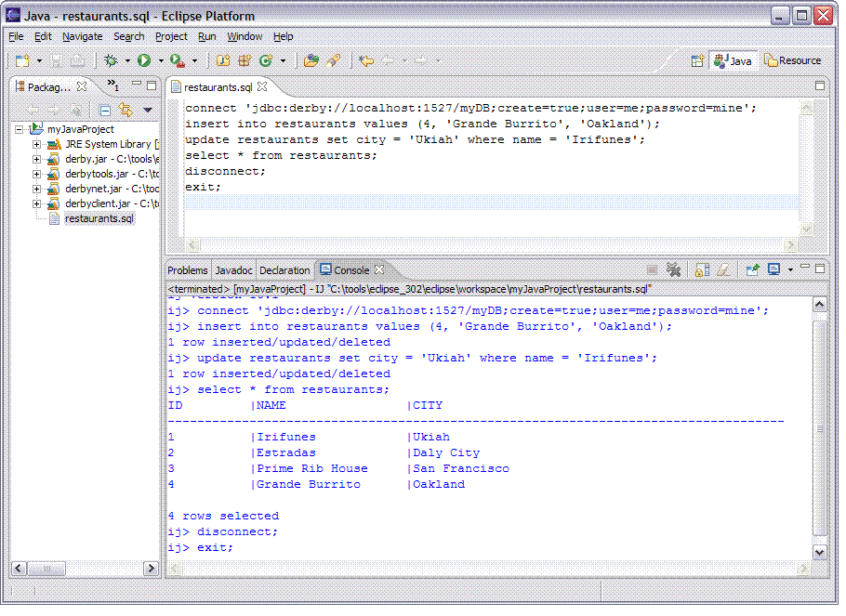Click the External Tools run icon
This screenshot has width=846, height=616.
tap(176, 60)
